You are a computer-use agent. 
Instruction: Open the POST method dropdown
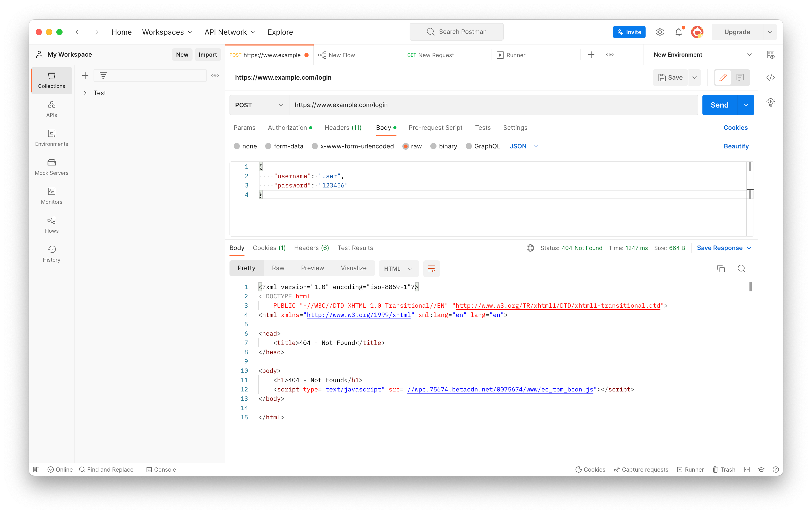(259, 105)
